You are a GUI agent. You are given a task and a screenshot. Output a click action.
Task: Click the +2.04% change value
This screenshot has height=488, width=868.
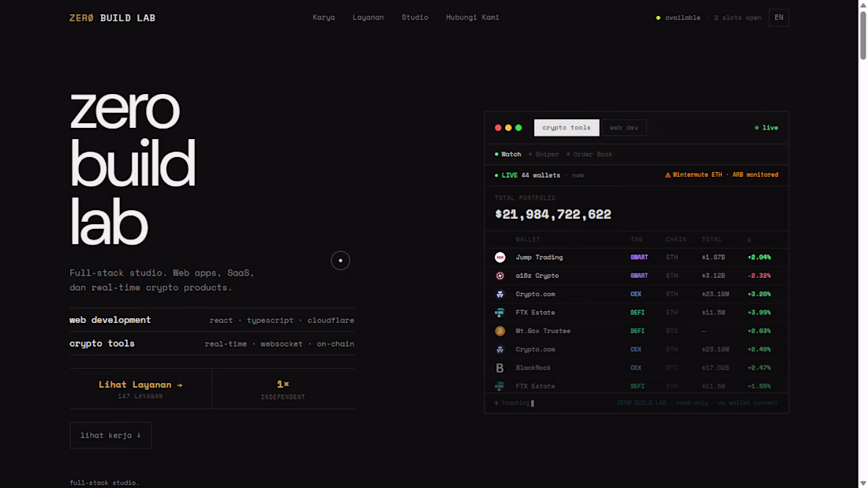[759, 257]
